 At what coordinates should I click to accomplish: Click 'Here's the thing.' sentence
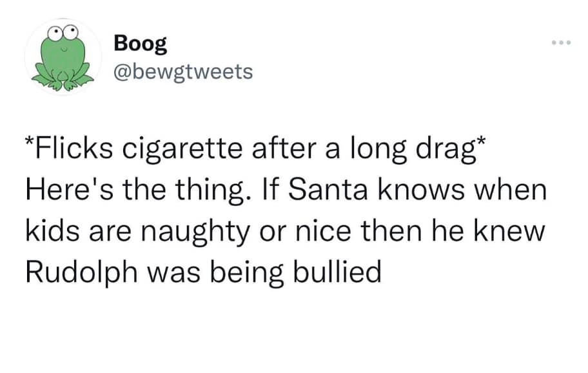click(133, 191)
